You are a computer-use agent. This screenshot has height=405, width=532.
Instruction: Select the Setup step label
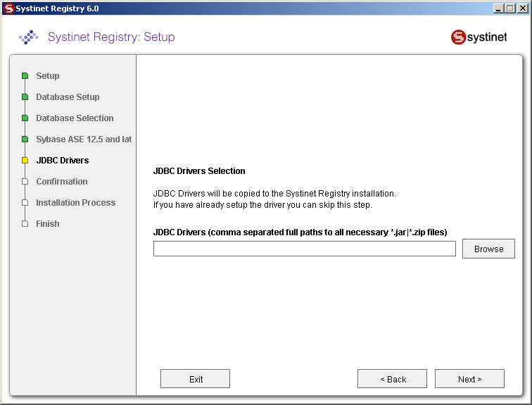(x=48, y=75)
